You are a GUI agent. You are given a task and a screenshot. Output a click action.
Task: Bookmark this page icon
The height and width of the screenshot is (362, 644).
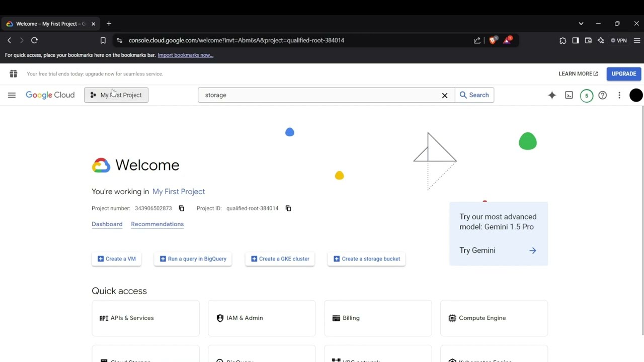point(103,40)
